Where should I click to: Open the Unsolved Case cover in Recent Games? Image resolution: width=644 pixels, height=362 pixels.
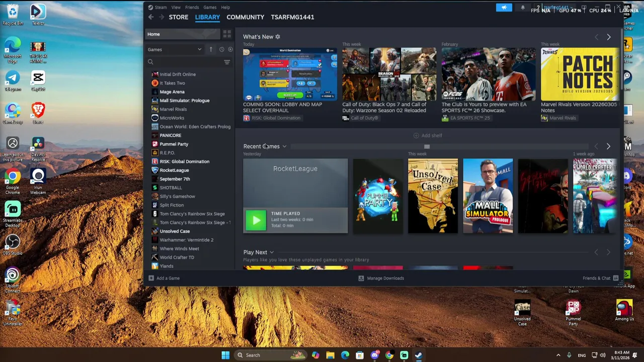(x=433, y=196)
